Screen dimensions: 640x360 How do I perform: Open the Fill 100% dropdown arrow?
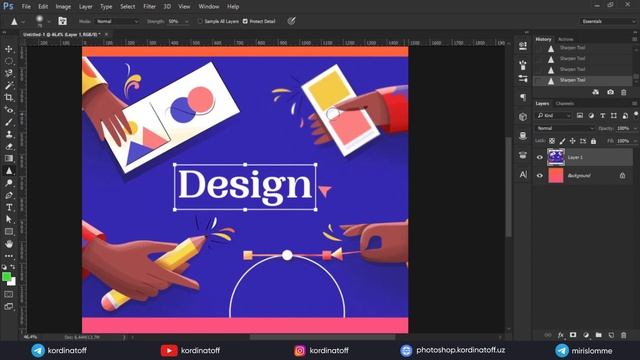635,141
